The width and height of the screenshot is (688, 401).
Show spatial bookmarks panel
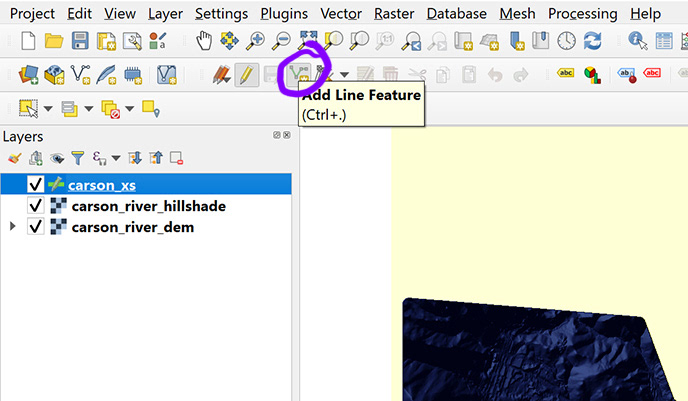[541, 40]
